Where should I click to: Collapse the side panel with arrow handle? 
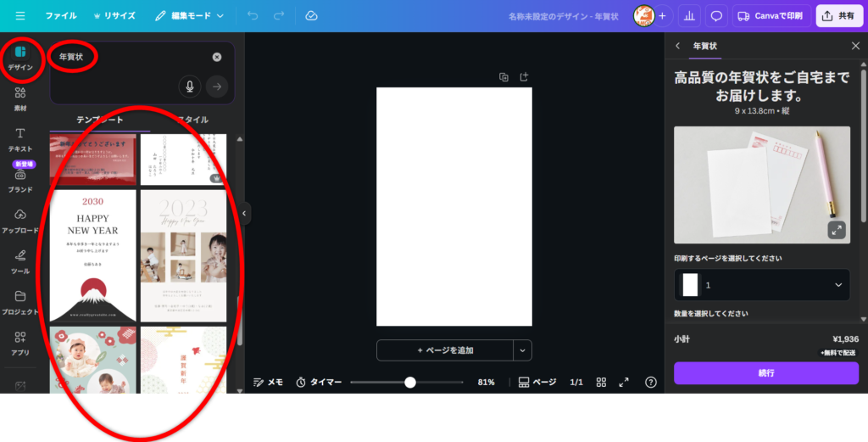click(244, 214)
